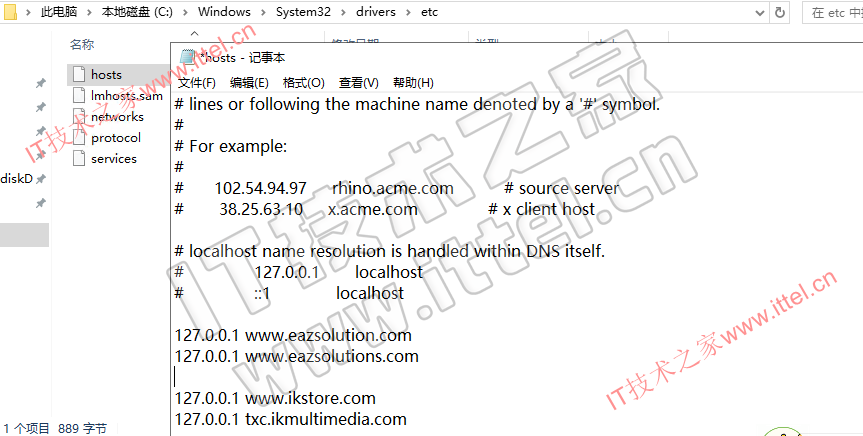Expand the chevron after drivers breadcrumb
This screenshot has height=436, width=863.
[x=408, y=12]
